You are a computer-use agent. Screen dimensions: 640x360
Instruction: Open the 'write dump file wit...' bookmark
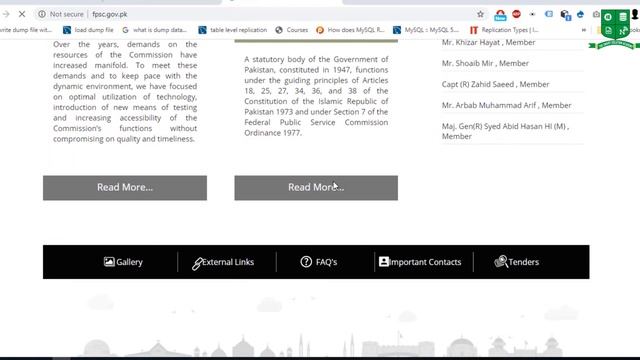pos(26,30)
